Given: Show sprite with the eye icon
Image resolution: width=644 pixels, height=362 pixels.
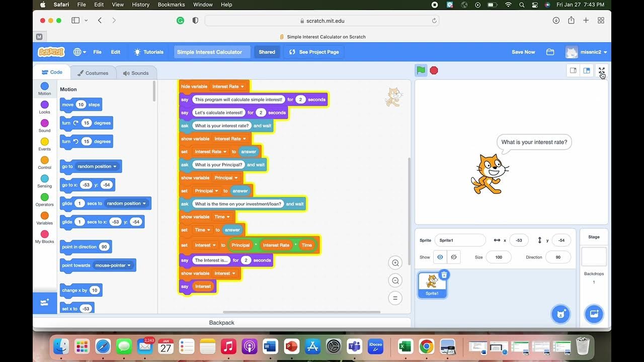Looking at the screenshot, I should coord(440,257).
